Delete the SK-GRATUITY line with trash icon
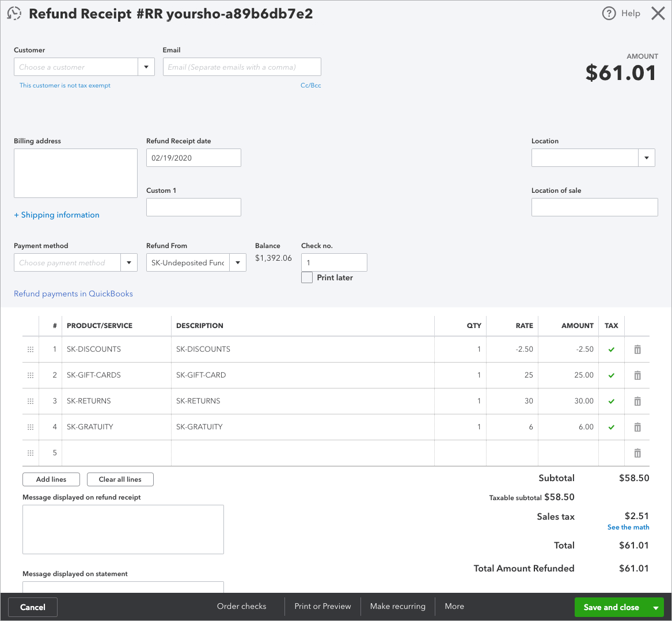Screen dimensions: 672x621 (x=637, y=427)
